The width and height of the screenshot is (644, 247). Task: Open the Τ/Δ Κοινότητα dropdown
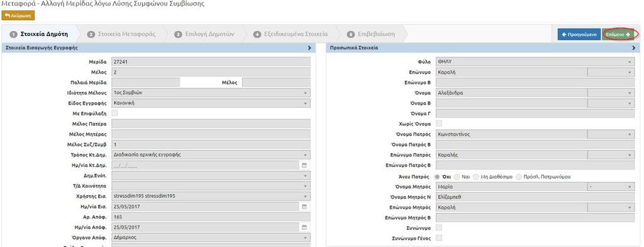click(211, 186)
